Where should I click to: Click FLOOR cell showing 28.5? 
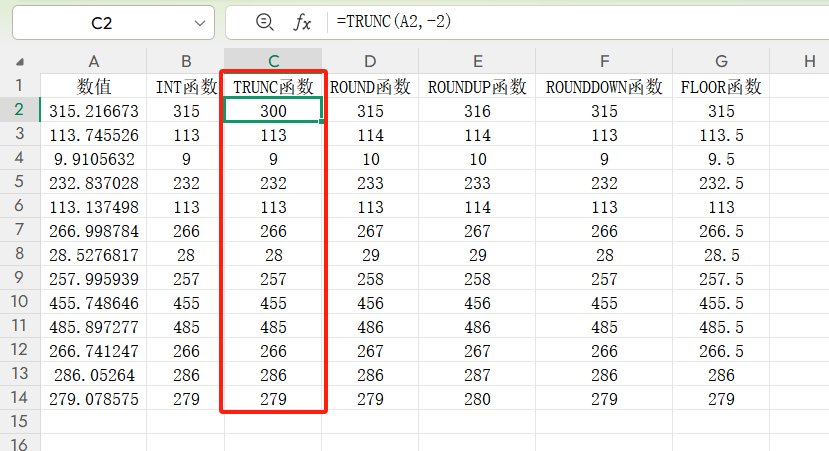721,255
